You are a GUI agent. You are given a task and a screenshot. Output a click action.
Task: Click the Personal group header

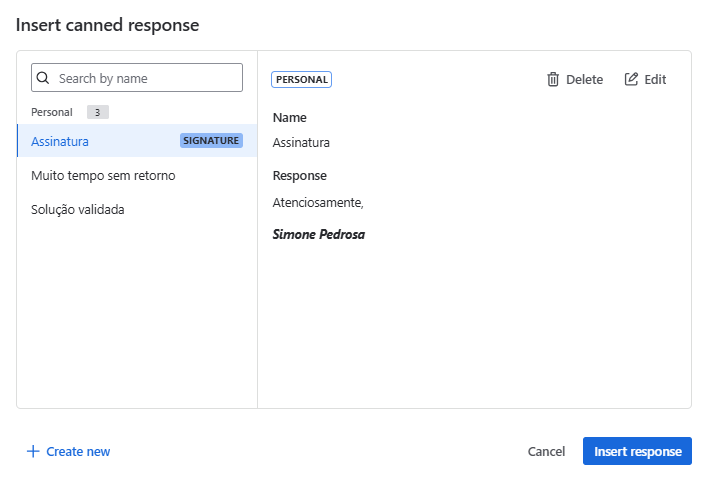52,112
